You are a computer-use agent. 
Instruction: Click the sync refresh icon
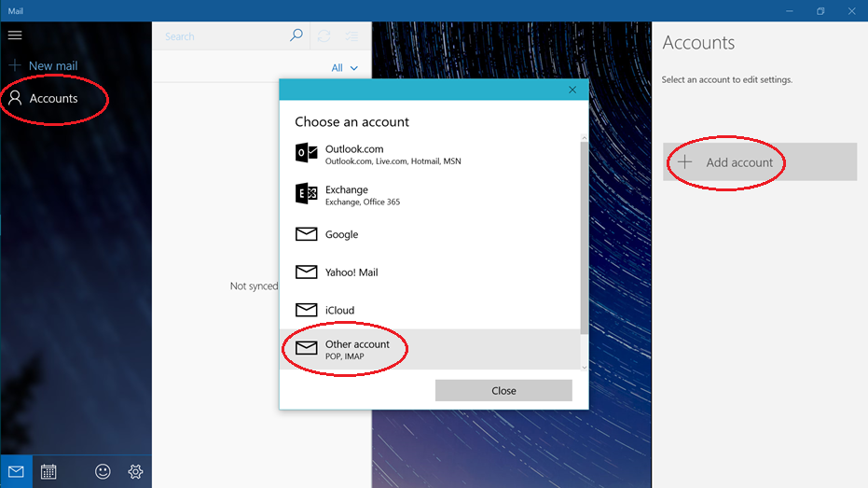324,36
